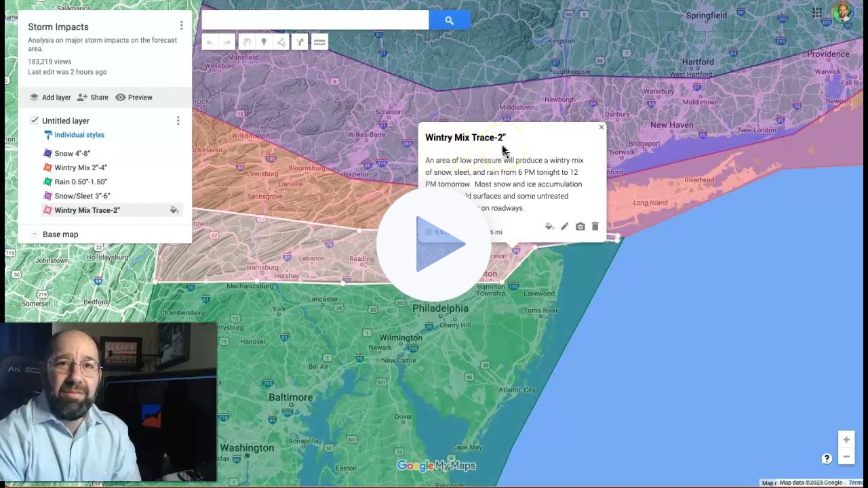Select the Snow 4"-8" layer item
868x488 pixels.
click(x=73, y=153)
